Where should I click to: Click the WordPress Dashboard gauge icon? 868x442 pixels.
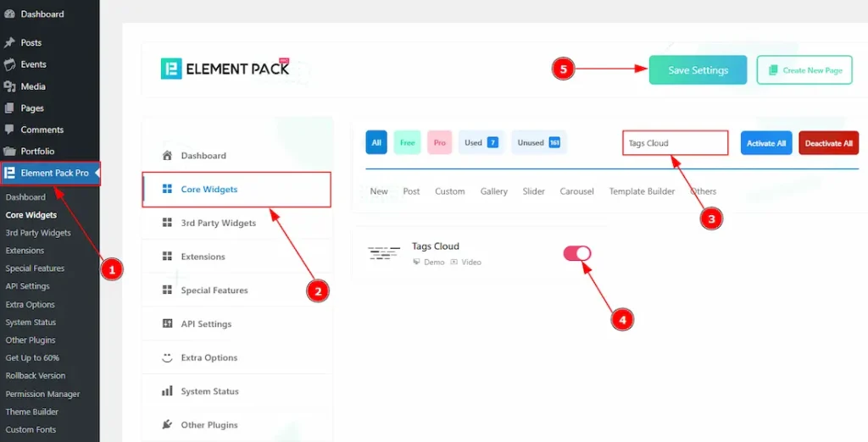(x=9, y=14)
